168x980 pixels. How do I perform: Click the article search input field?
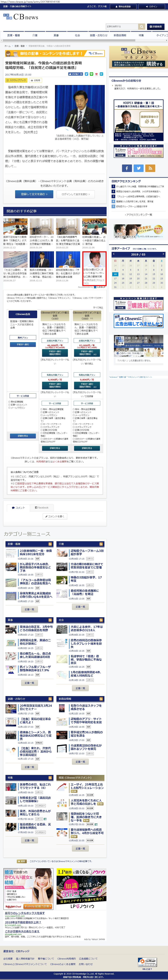pos(122,27)
